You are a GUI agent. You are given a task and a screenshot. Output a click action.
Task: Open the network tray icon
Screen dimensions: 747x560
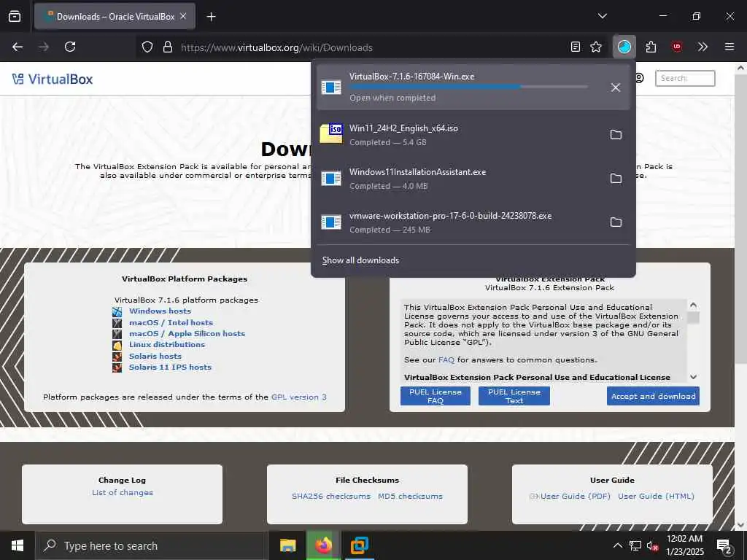[x=635, y=545]
